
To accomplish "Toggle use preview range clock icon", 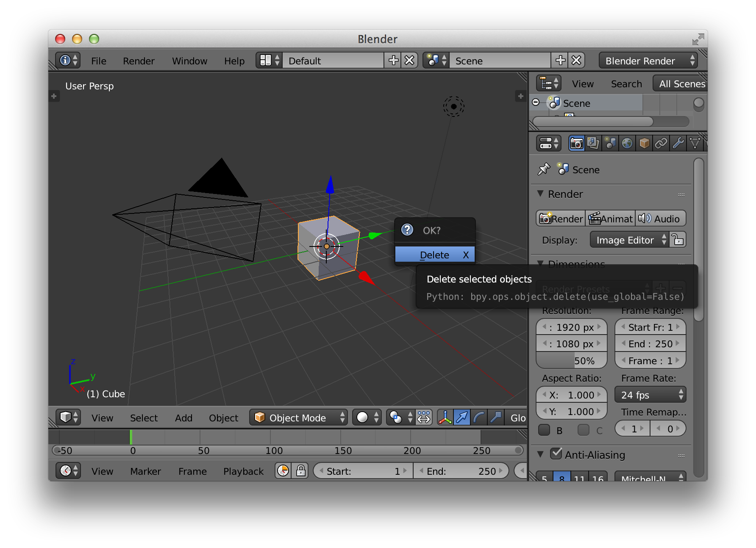I will coord(283,471).
